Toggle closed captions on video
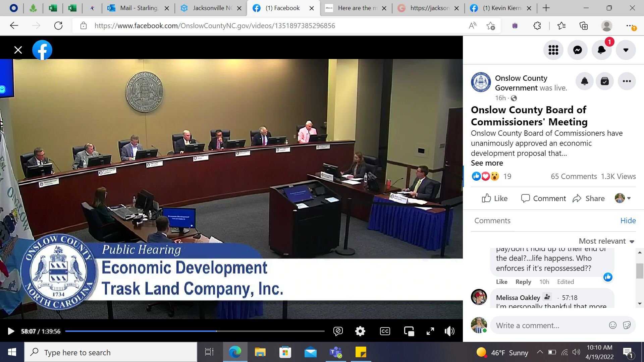The height and width of the screenshot is (362, 644). point(385,331)
